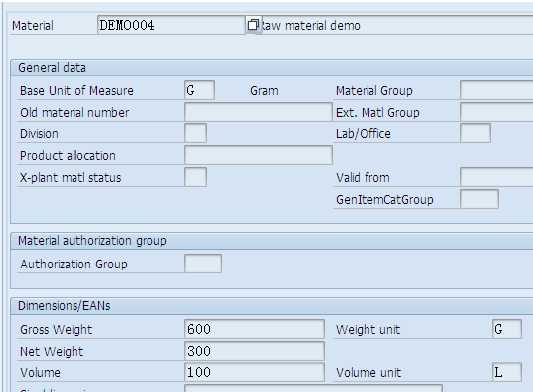Click the 'Old material number' label

pyautogui.click(x=74, y=112)
